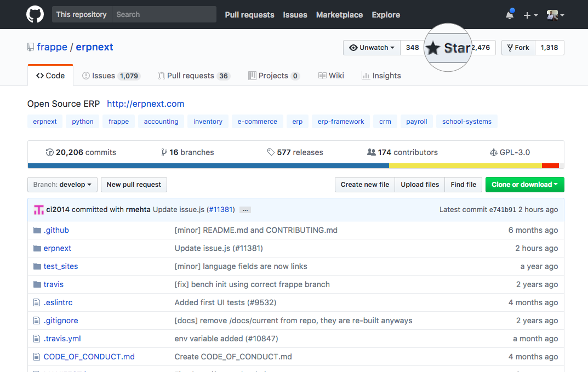Image resolution: width=588 pixels, height=372 pixels.
Task: Click the This repository search scope
Action: [81, 14]
